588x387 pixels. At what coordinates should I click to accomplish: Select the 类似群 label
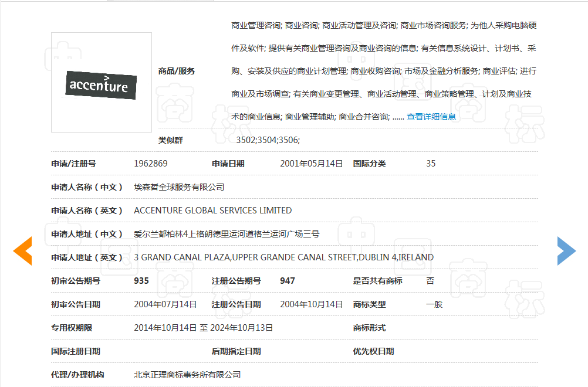(171, 140)
